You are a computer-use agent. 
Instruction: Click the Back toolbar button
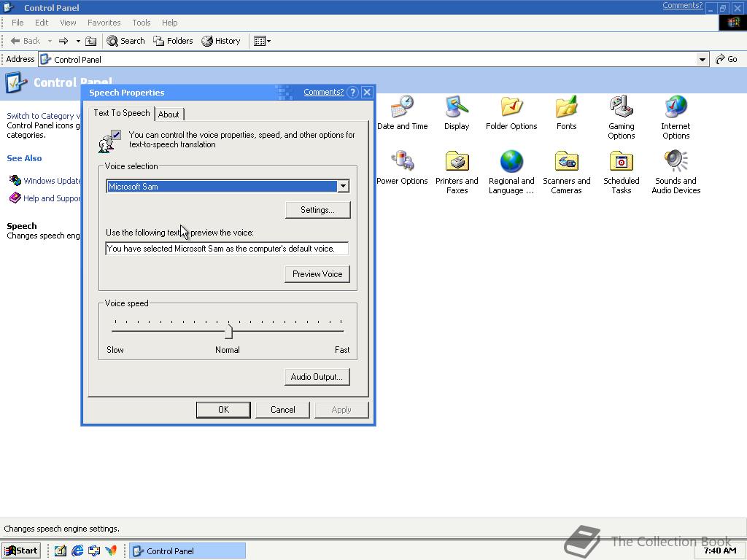point(26,41)
